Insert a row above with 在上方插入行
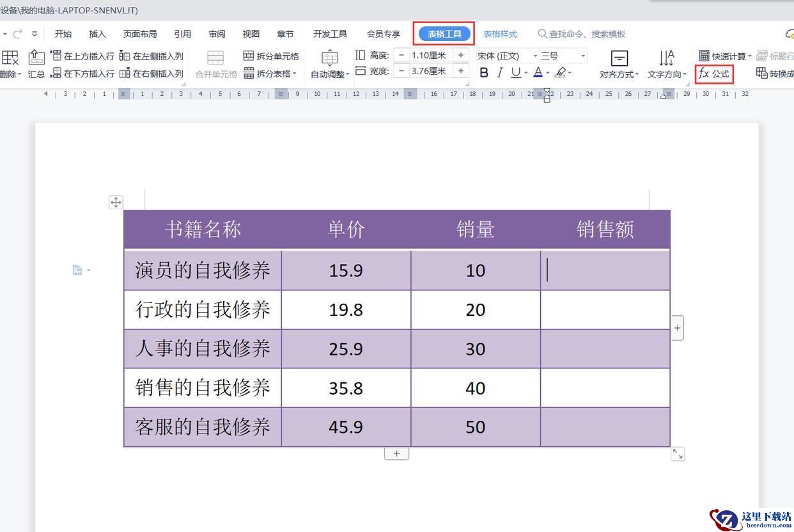 (x=82, y=56)
